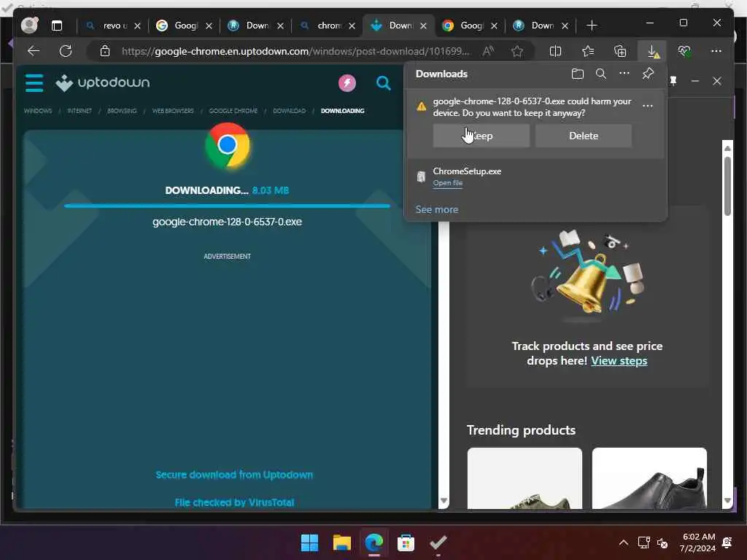This screenshot has height=560, width=747.
Task: Open the split screen icon
Action: pyautogui.click(x=555, y=51)
